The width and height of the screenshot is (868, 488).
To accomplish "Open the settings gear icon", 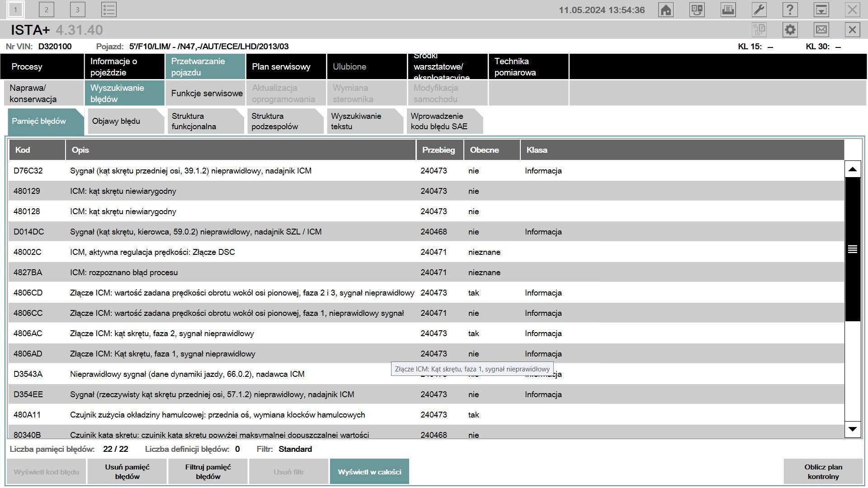I will 790,30.
